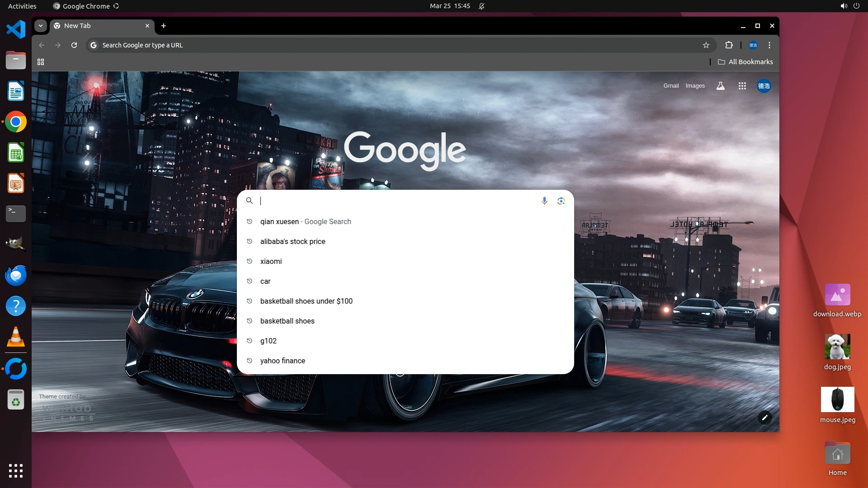This screenshot has width=868, height=488.
Task: Launch Visual Studio Code from dock
Action: tap(16, 30)
